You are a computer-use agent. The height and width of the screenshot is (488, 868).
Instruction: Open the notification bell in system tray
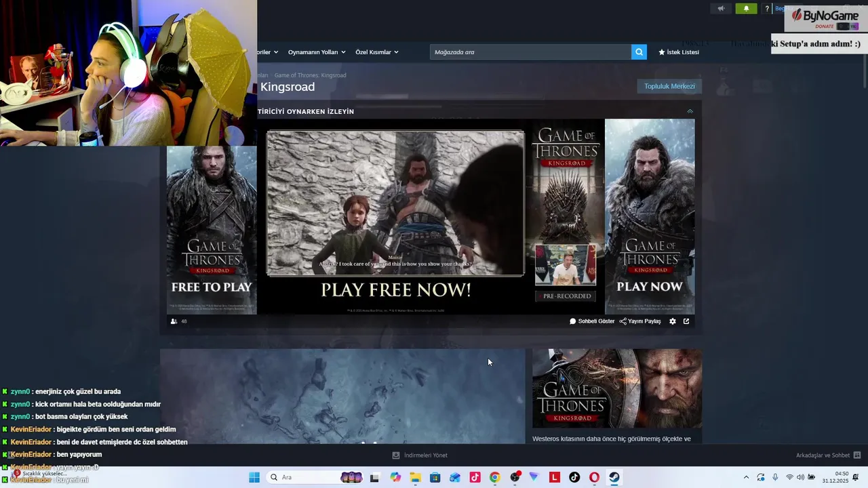click(x=856, y=477)
